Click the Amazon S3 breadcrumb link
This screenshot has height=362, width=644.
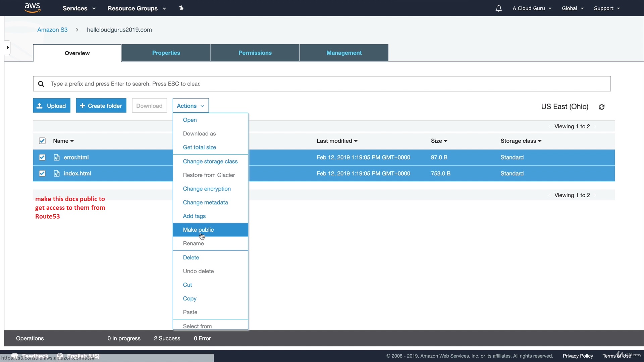click(52, 29)
